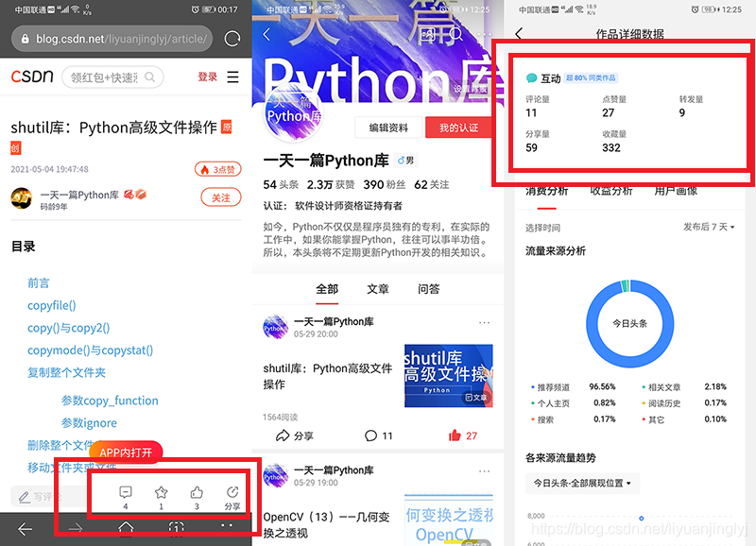Open the OpenCV（13）几何变换之透视 post title

coord(326,525)
